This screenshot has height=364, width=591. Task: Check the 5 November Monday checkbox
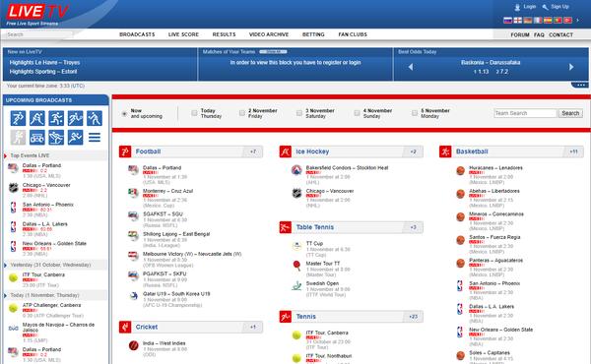tap(415, 113)
